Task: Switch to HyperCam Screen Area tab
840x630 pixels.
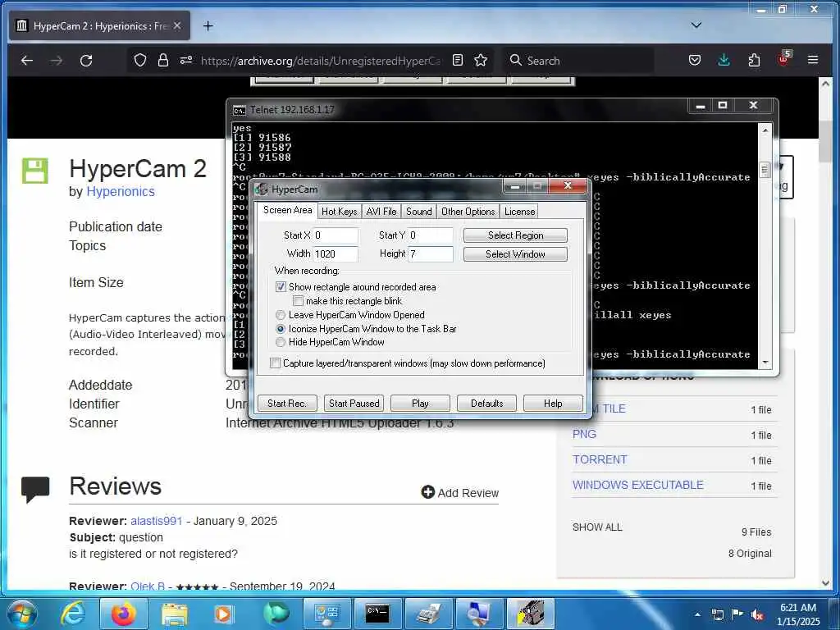Action: [x=287, y=210]
